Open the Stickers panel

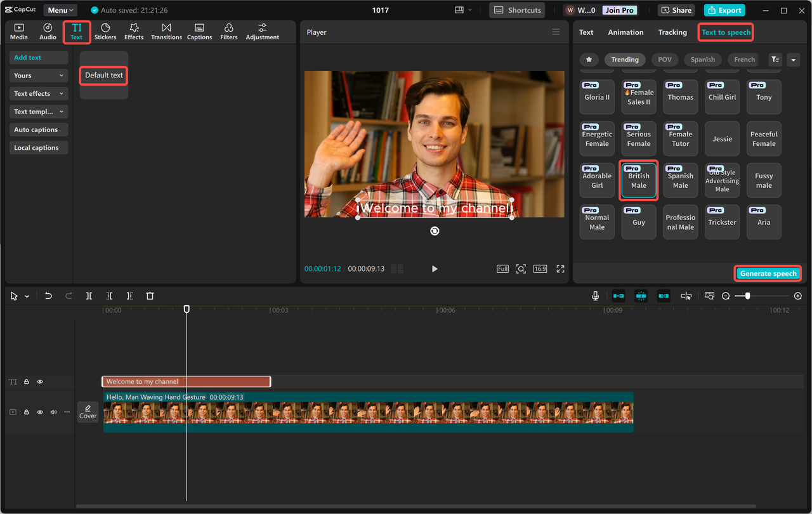click(x=105, y=31)
